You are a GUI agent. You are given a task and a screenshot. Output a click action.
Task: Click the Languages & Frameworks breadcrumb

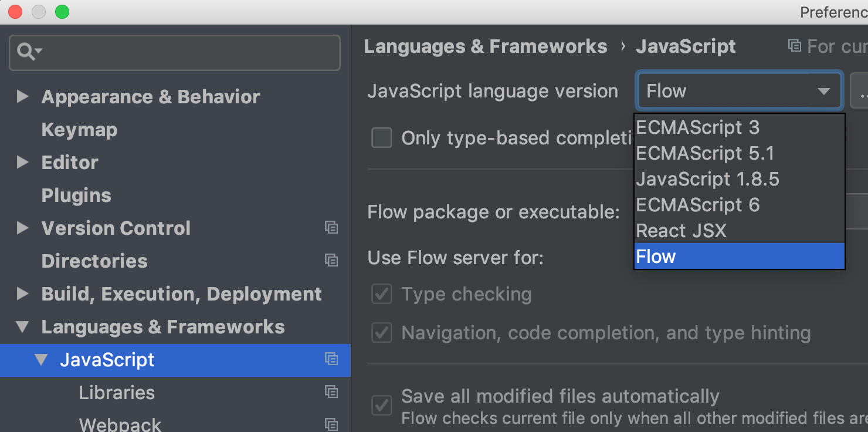(x=486, y=46)
